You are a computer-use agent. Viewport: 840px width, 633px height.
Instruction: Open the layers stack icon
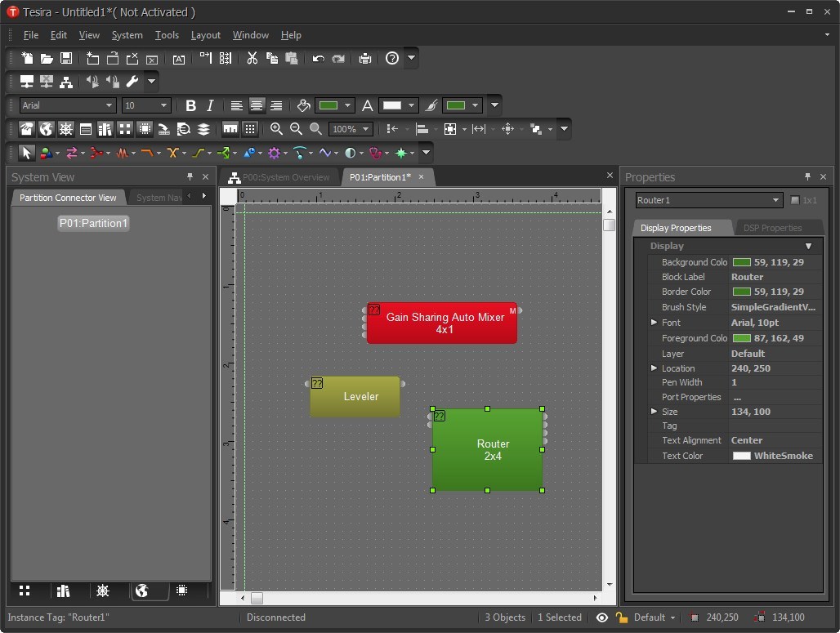click(x=203, y=128)
